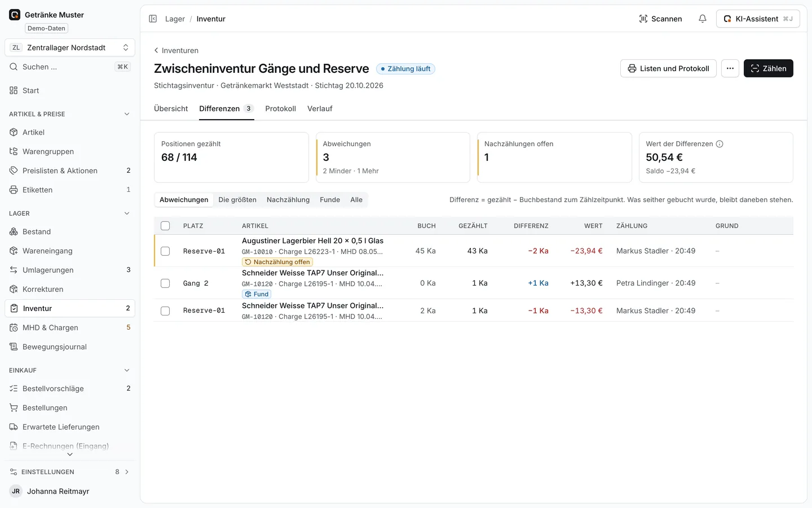
Task: Open Johanna Reitmayr user profile
Action: (x=70, y=491)
